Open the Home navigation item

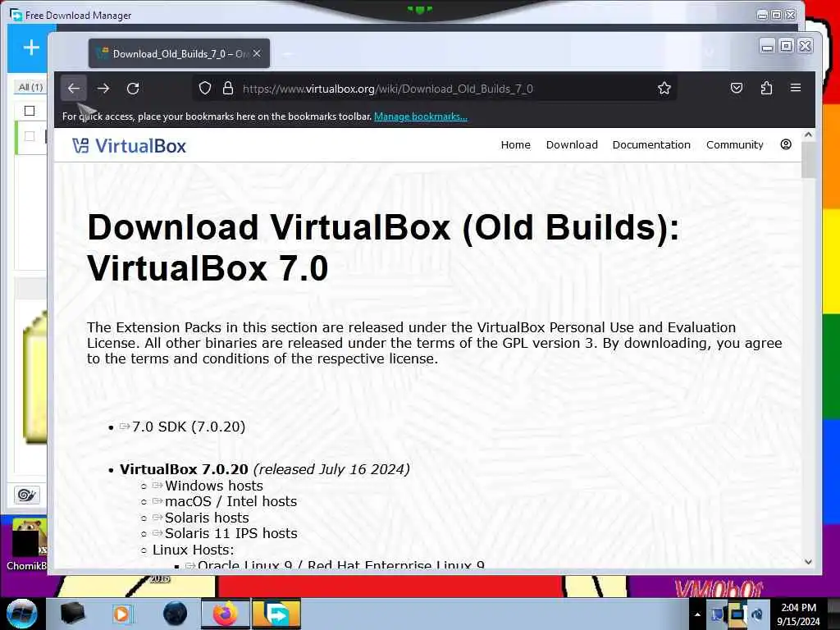tap(515, 145)
